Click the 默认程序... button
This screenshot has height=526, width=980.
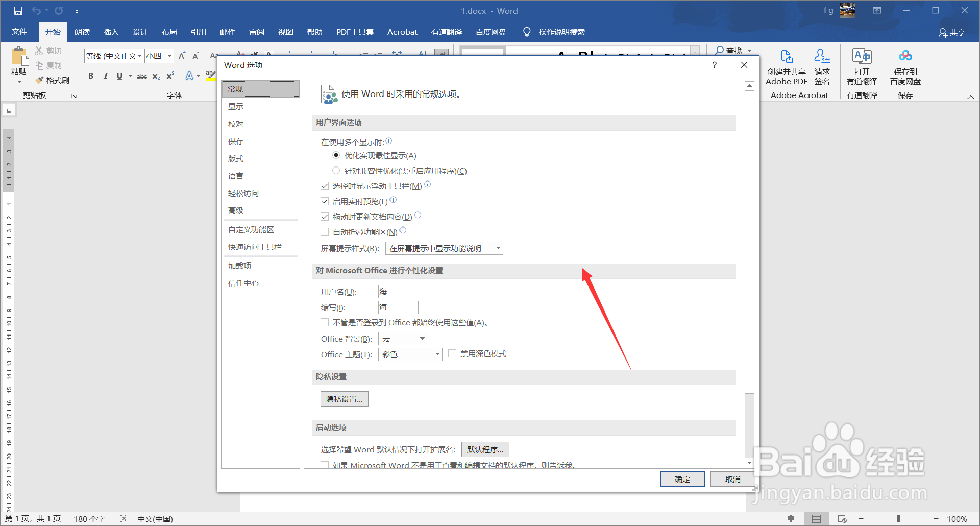point(485,449)
